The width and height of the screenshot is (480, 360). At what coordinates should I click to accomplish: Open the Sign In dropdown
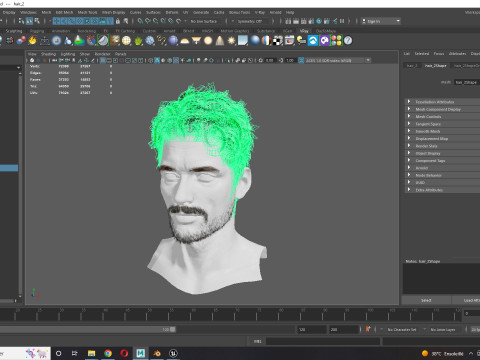(x=381, y=21)
